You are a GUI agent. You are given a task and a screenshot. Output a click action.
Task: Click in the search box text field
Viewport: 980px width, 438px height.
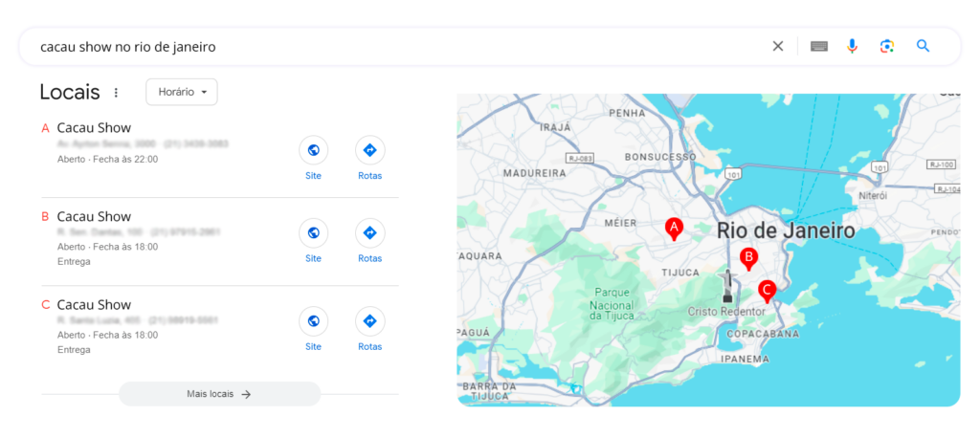click(x=400, y=47)
